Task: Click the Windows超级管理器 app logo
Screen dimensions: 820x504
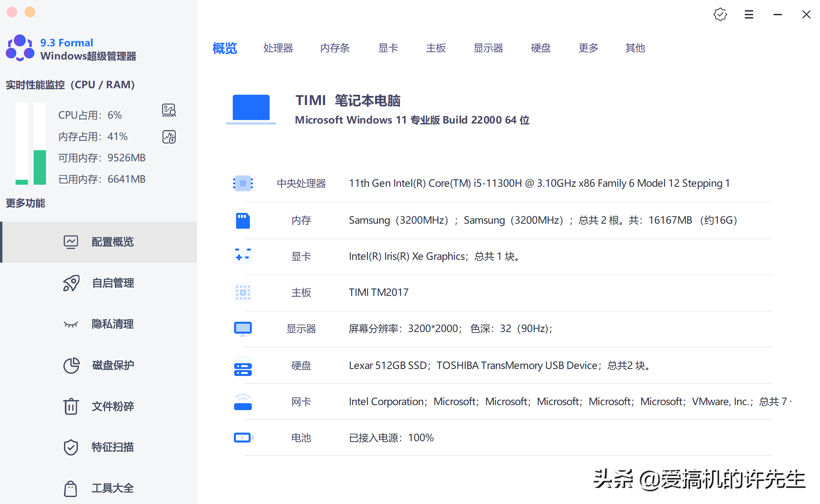Action: [20, 48]
